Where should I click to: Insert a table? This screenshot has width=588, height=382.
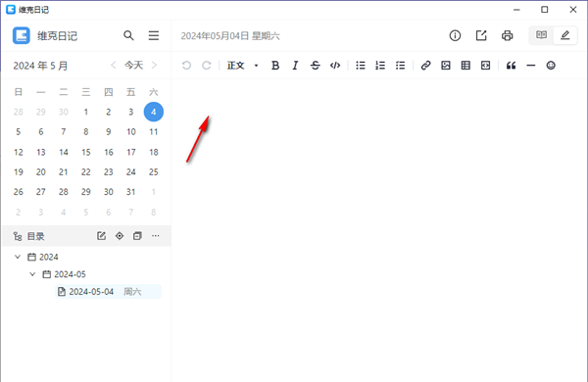click(465, 66)
